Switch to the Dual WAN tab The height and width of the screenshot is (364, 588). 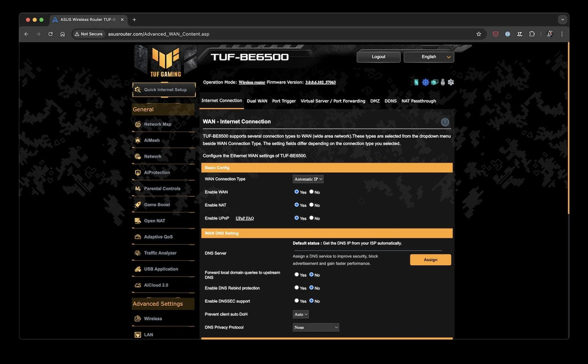[257, 101]
